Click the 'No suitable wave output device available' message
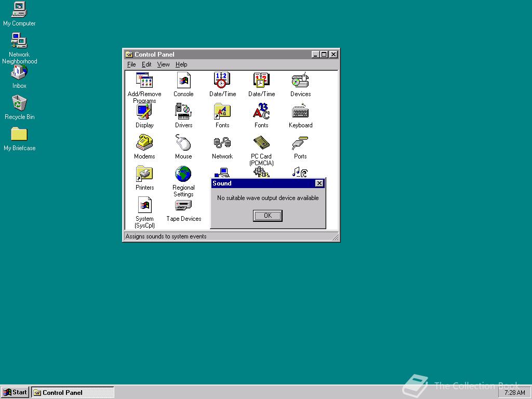Screen dimensions: 532x399 point(268,198)
